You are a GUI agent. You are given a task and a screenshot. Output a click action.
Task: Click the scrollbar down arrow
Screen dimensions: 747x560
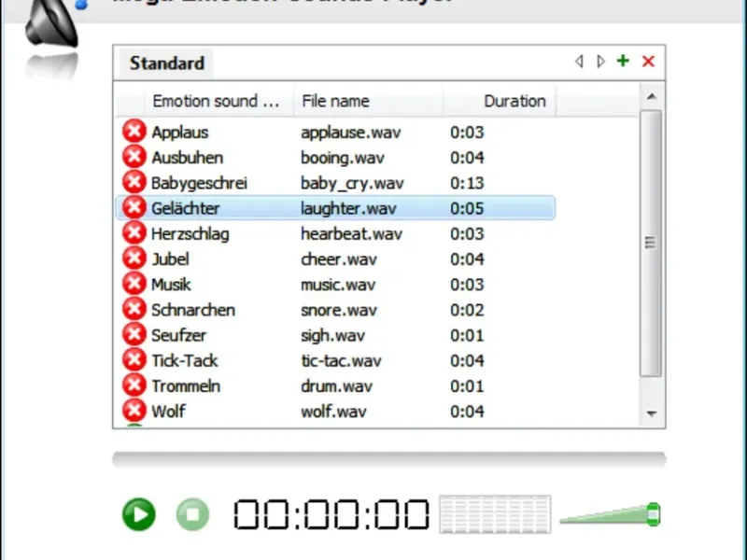point(651,413)
